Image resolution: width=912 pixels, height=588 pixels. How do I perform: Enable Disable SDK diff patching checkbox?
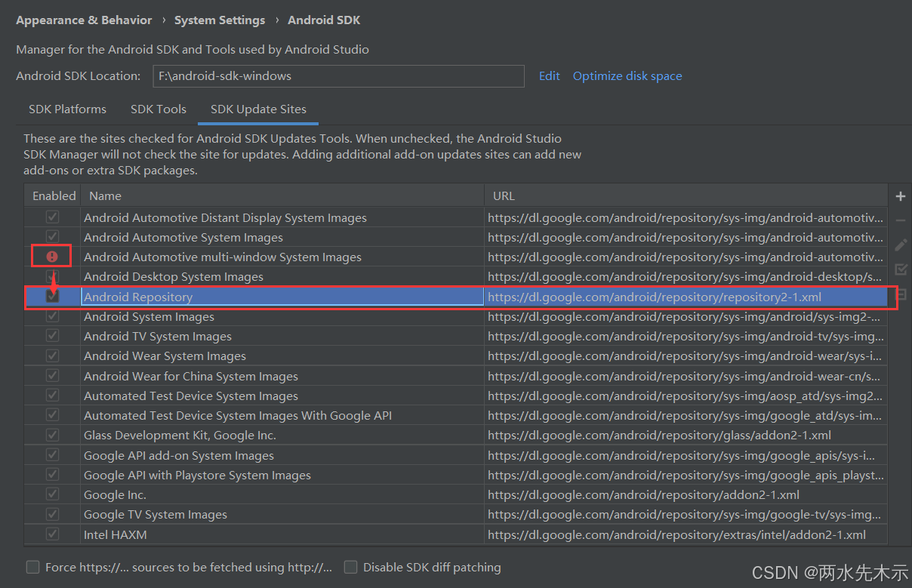pos(350,566)
